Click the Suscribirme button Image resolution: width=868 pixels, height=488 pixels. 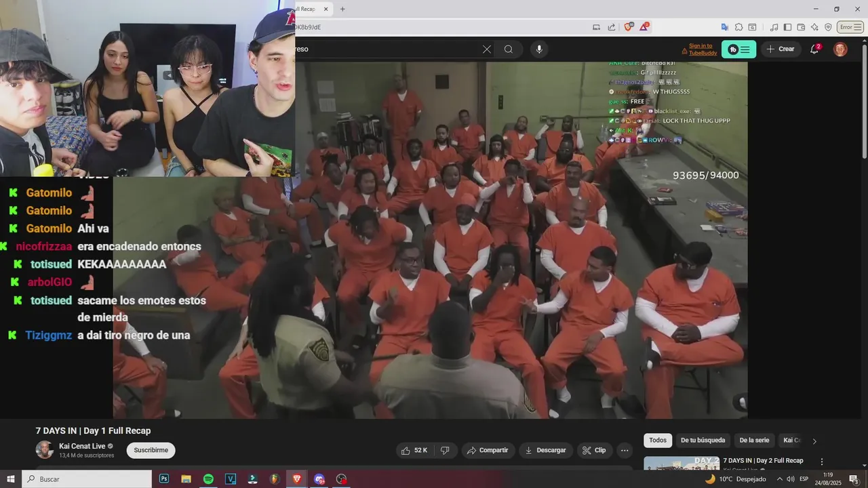tap(151, 450)
